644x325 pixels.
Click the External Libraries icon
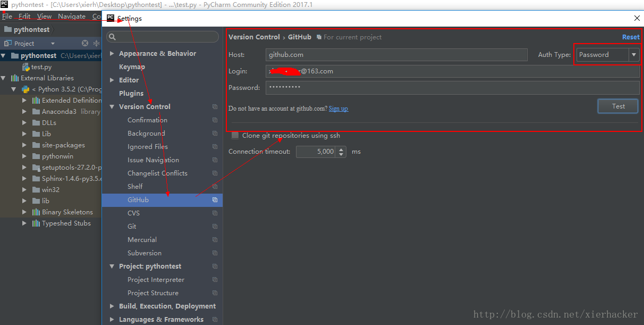[x=15, y=78]
